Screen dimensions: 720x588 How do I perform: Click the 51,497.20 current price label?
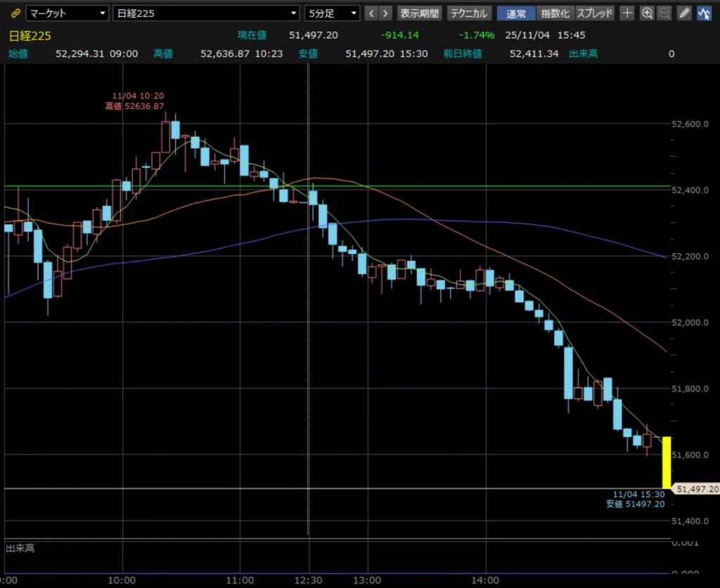[696, 489]
